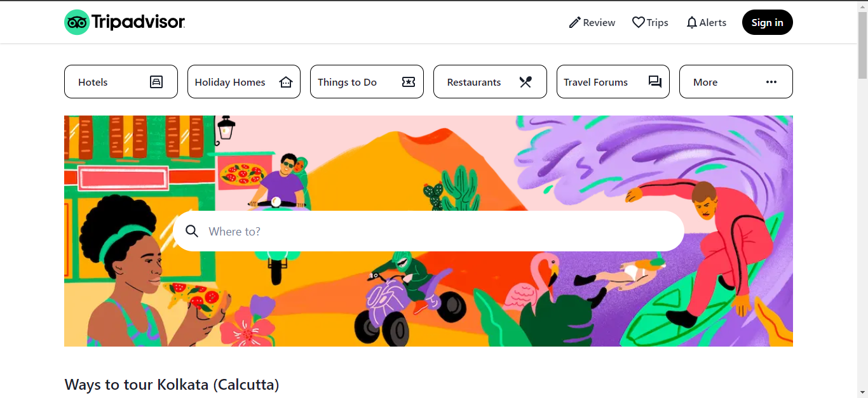Click the Tripadvisor wordmark text
868x398 pixels.
pos(138,22)
